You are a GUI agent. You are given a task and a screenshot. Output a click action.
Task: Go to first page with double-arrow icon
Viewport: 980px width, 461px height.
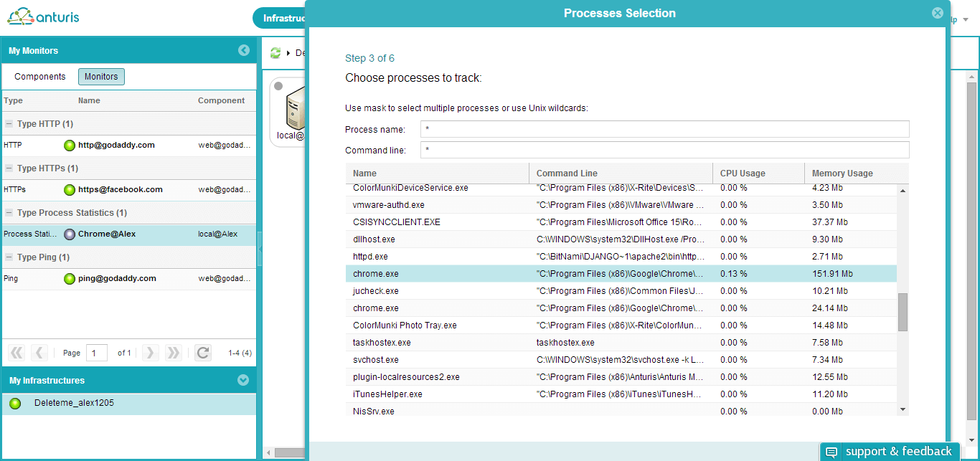point(16,352)
